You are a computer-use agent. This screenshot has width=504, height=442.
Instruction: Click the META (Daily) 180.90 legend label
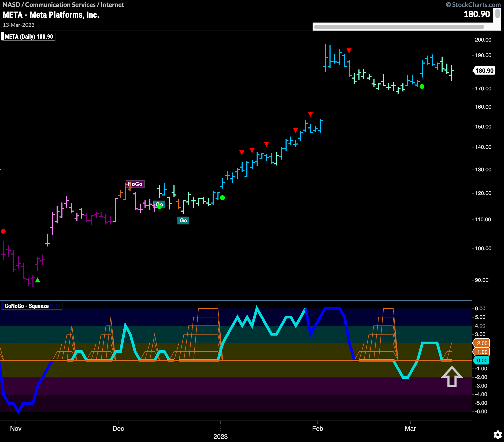[x=28, y=36]
